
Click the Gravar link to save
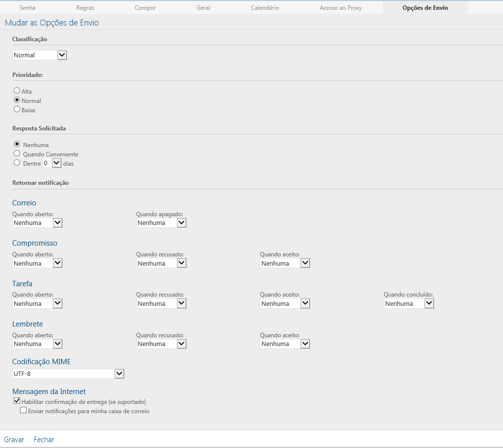click(x=14, y=440)
